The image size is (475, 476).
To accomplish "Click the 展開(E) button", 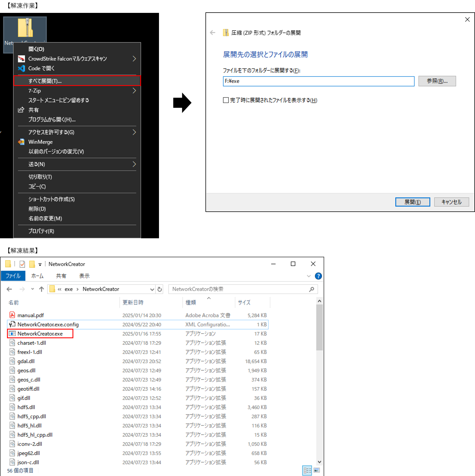I will tap(412, 202).
